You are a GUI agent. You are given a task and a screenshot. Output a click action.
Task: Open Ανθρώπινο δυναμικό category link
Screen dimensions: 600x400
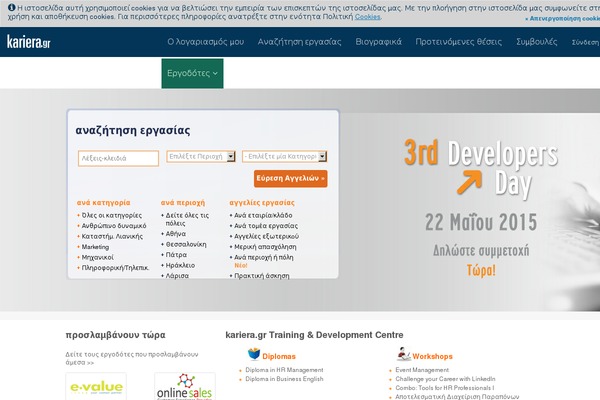pos(114,226)
